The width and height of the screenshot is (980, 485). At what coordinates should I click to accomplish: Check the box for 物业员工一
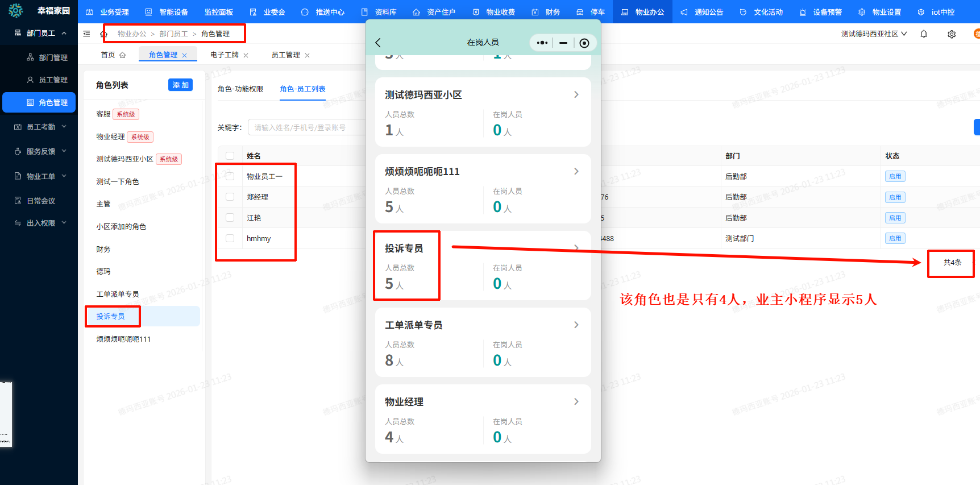(x=230, y=176)
